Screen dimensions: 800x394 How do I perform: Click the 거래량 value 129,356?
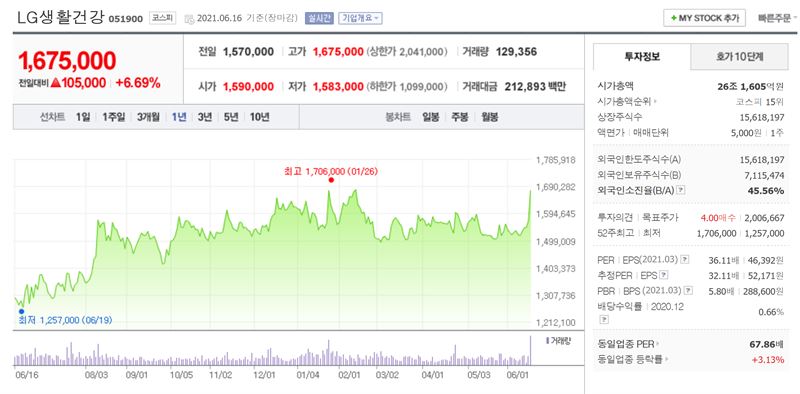point(516,52)
